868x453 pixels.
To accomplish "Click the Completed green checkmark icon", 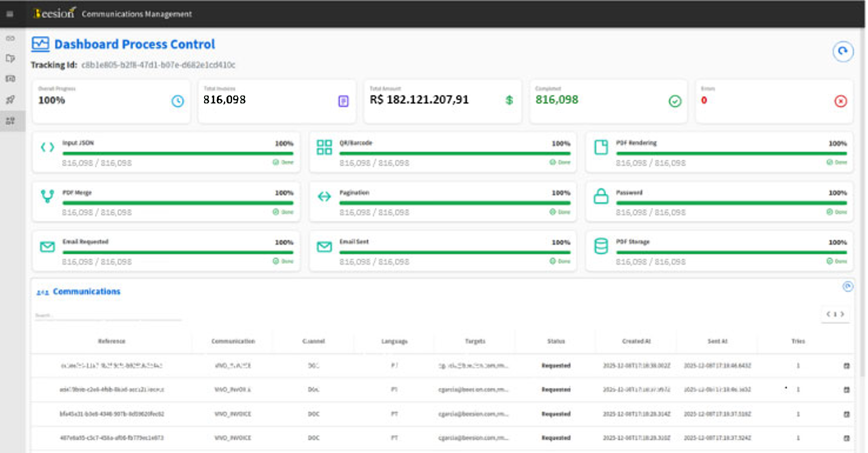I will tap(675, 101).
